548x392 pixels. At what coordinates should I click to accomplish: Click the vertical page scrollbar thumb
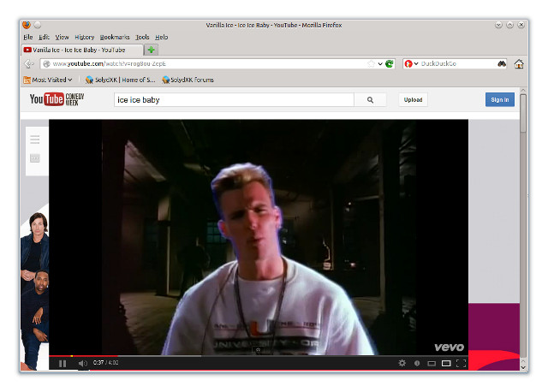pos(523,113)
